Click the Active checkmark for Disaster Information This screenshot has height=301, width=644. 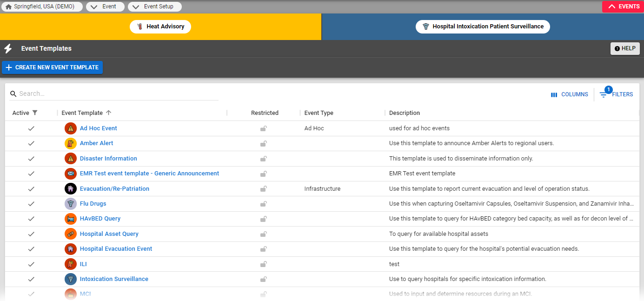click(31, 158)
